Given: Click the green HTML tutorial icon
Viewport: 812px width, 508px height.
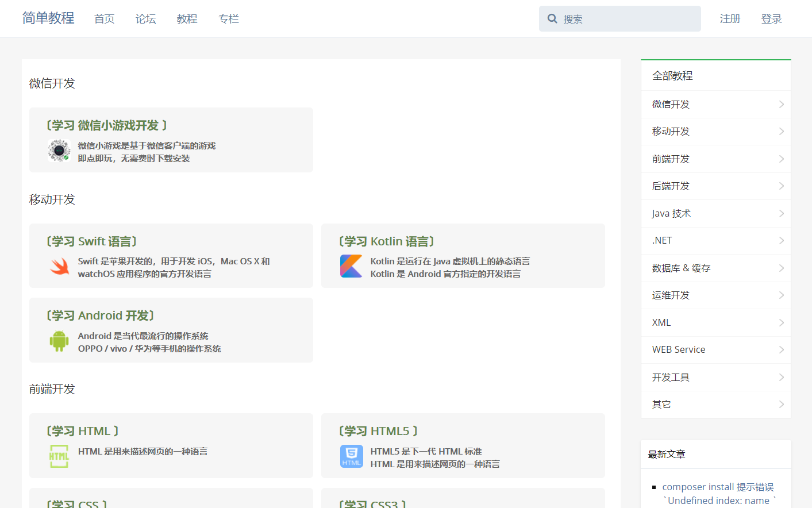Looking at the screenshot, I should click(59, 456).
